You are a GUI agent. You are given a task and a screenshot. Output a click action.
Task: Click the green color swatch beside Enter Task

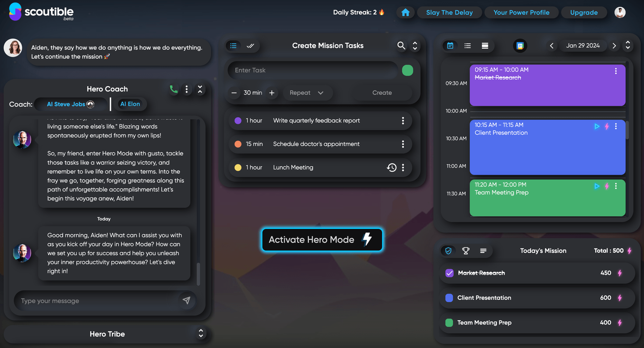pyautogui.click(x=407, y=70)
